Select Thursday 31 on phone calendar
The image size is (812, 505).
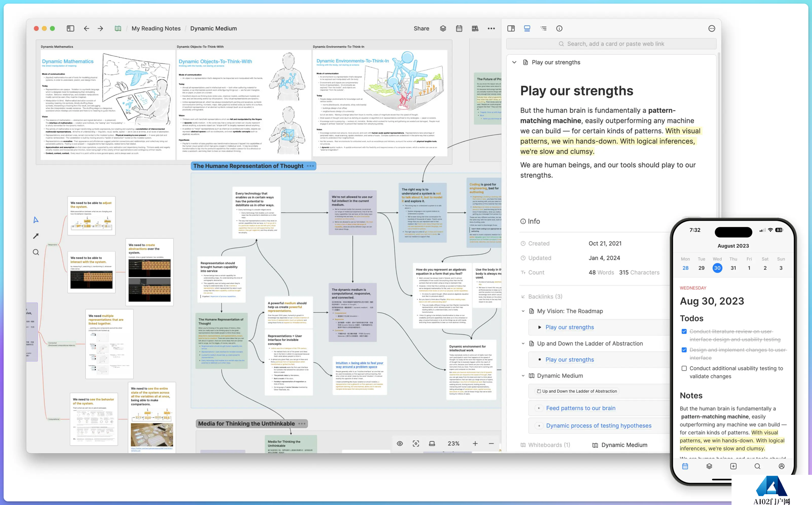point(733,268)
